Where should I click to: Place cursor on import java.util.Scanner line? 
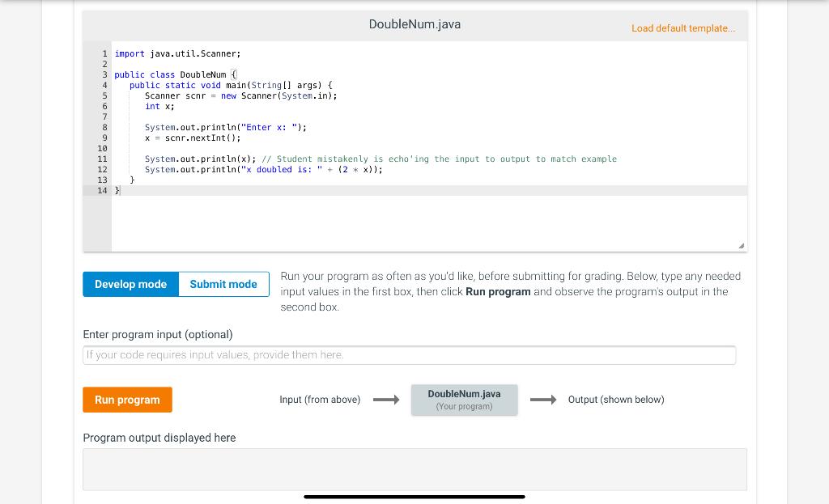pyautogui.click(x=177, y=54)
